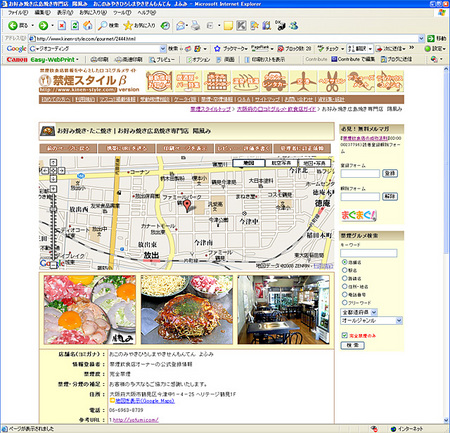Click the taxi rental car category icon
This screenshot has height=433, width=450.
click(275, 81)
